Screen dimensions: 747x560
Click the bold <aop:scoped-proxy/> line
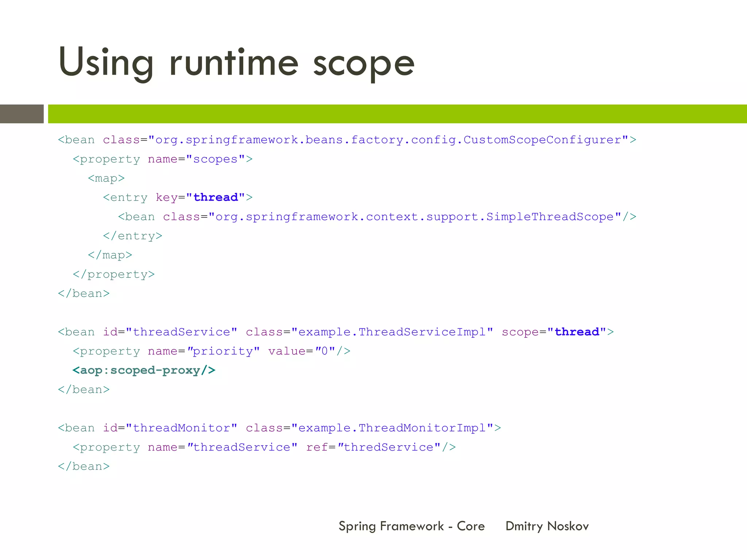point(144,370)
